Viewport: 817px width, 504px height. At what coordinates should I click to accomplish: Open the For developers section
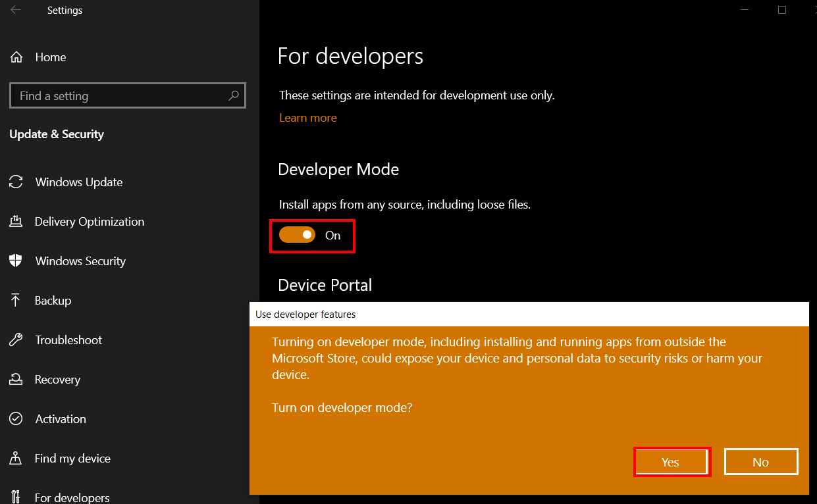[x=72, y=497]
